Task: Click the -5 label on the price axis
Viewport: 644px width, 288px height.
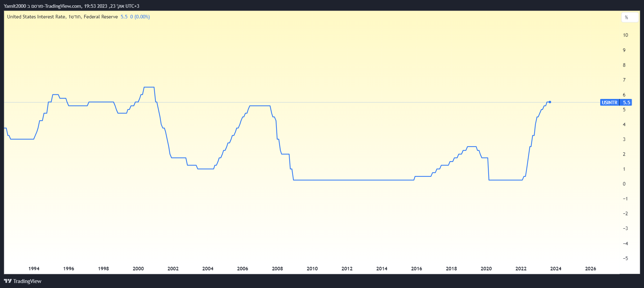Action: point(625,258)
